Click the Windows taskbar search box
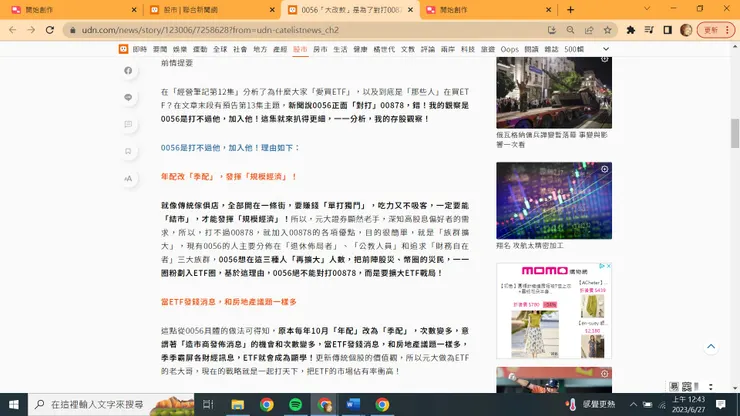The height and width of the screenshot is (416, 740). [x=111, y=405]
